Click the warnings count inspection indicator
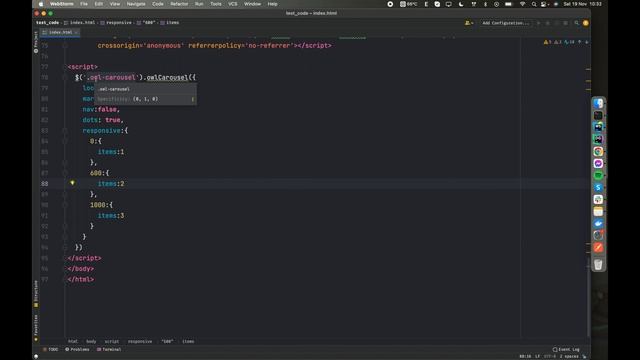This screenshot has height=360, width=640. [x=547, y=42]
